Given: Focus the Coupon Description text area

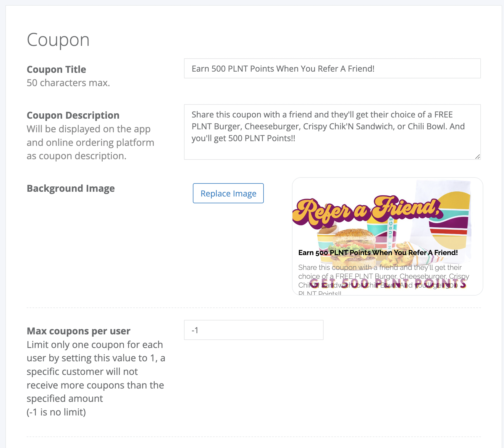Looking at the screenshot, I should coord(332,132).
